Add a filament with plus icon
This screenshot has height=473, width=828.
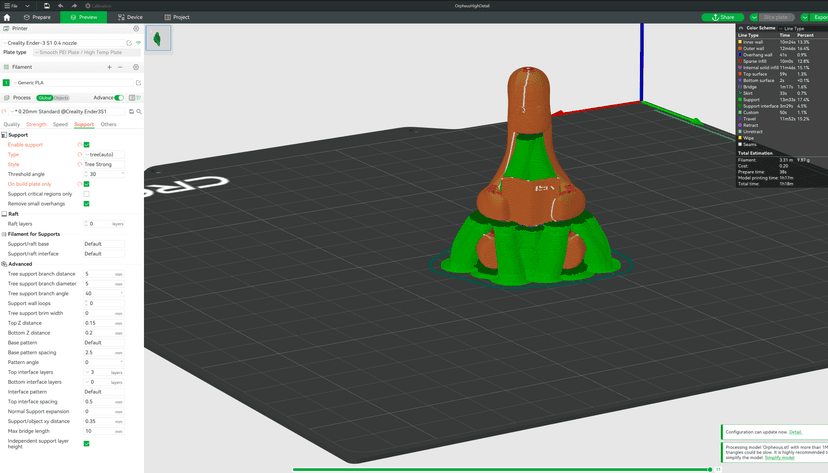[x=109, y=67]
